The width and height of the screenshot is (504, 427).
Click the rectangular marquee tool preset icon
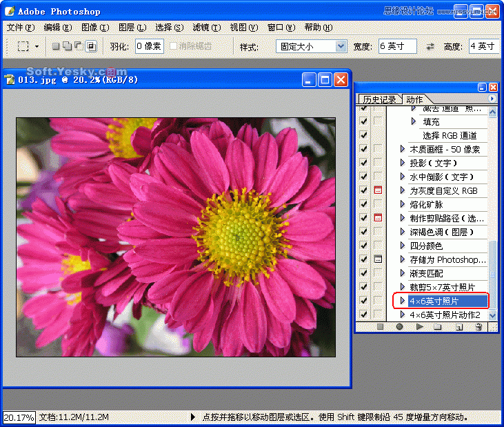pyautogui.click(x=23, y=46)
